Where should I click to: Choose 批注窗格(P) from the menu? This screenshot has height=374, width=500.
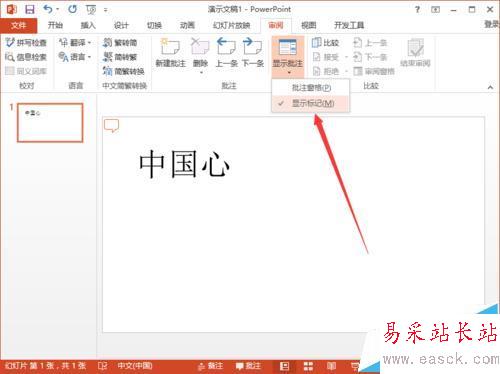(311, 88)
